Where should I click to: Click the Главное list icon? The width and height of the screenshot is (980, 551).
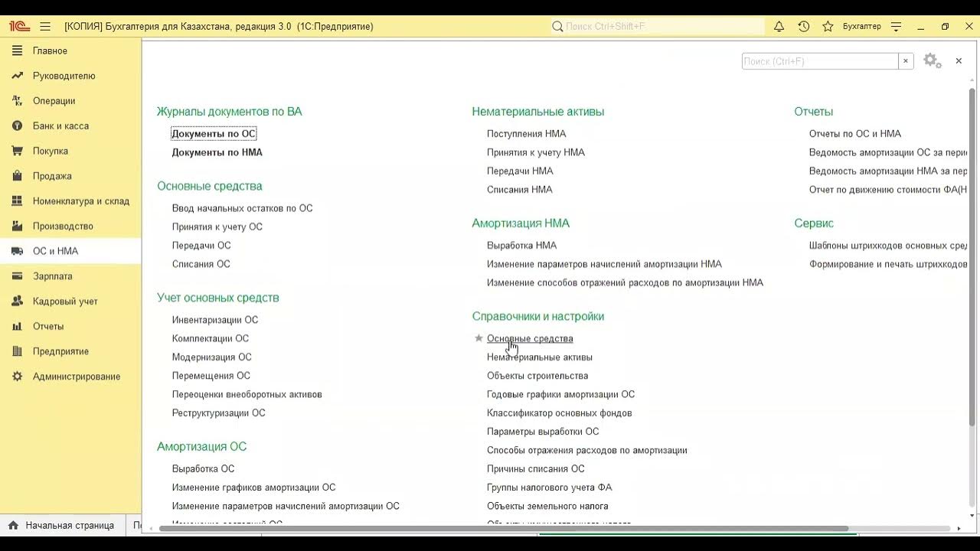pos(17,51)
